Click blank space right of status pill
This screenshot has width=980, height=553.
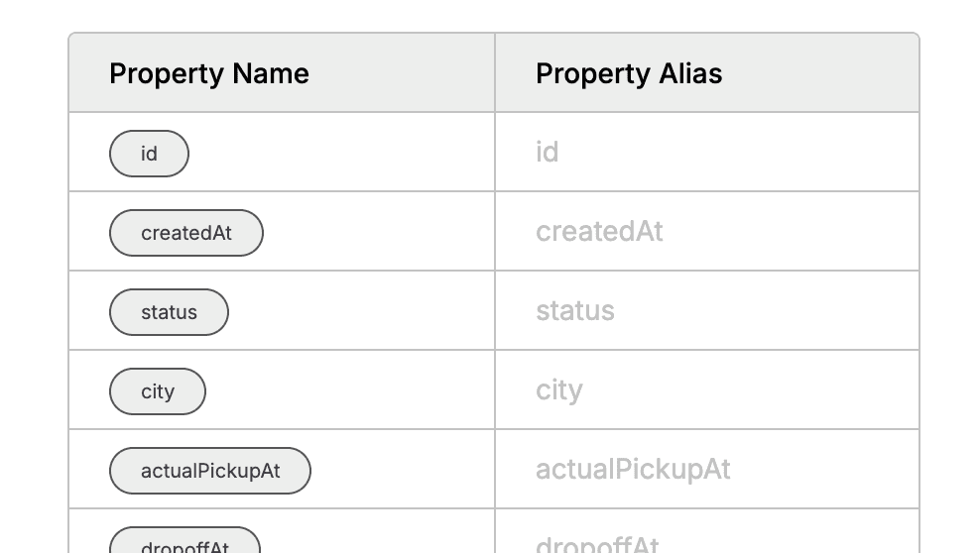coord(361,311)
